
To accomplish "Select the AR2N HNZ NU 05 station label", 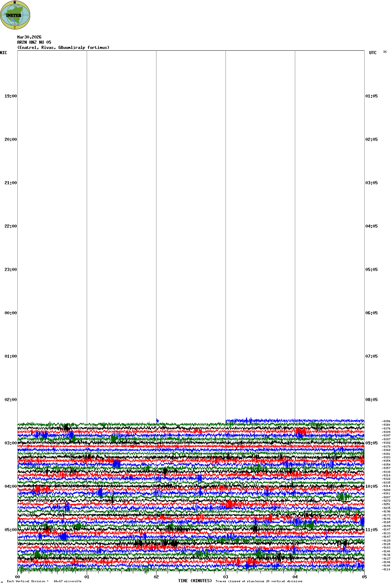I will click(34, 42).
